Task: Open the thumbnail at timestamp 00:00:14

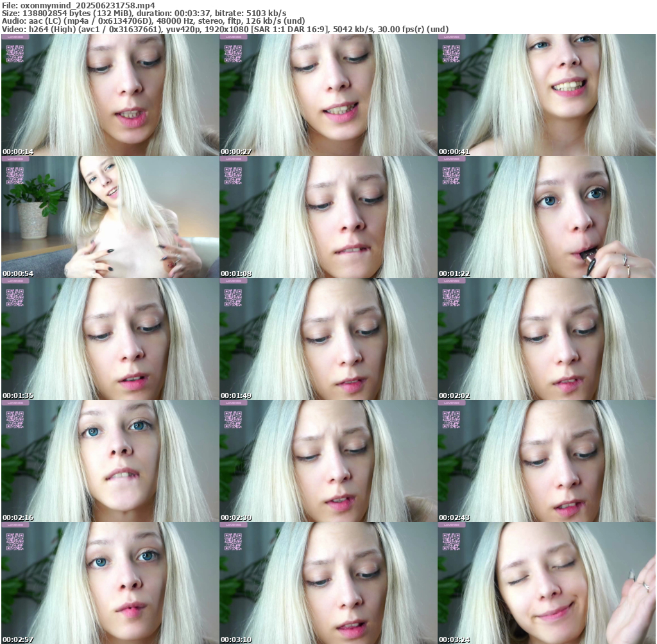Action: tap(110, 94)
